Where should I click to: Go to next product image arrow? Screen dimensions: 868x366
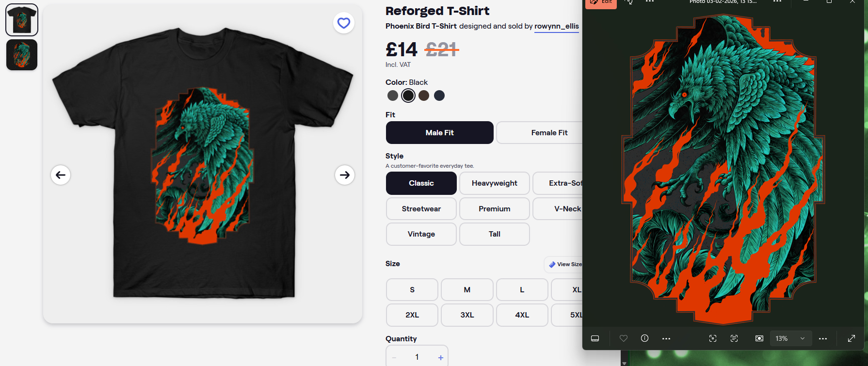tap(345, 175)
